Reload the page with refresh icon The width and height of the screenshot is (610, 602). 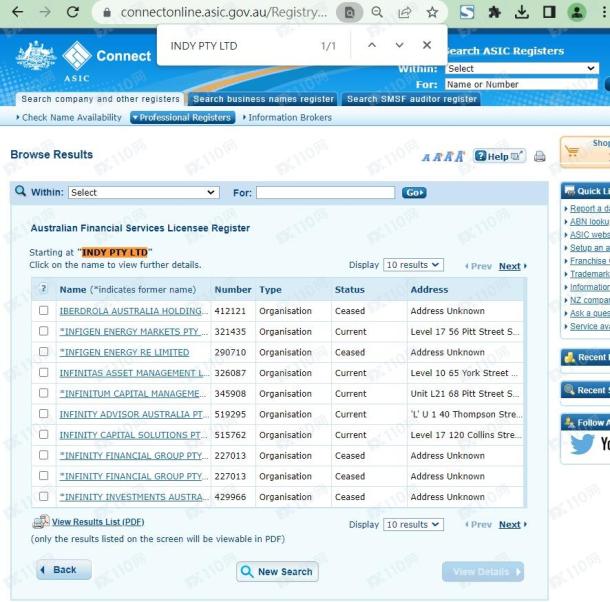coord(73,12)
